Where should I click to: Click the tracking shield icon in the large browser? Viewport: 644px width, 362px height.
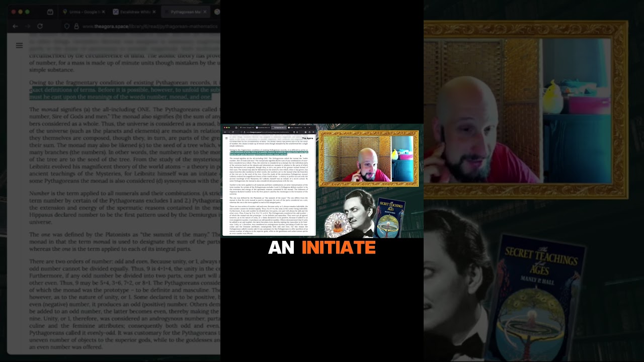point(67,26)
